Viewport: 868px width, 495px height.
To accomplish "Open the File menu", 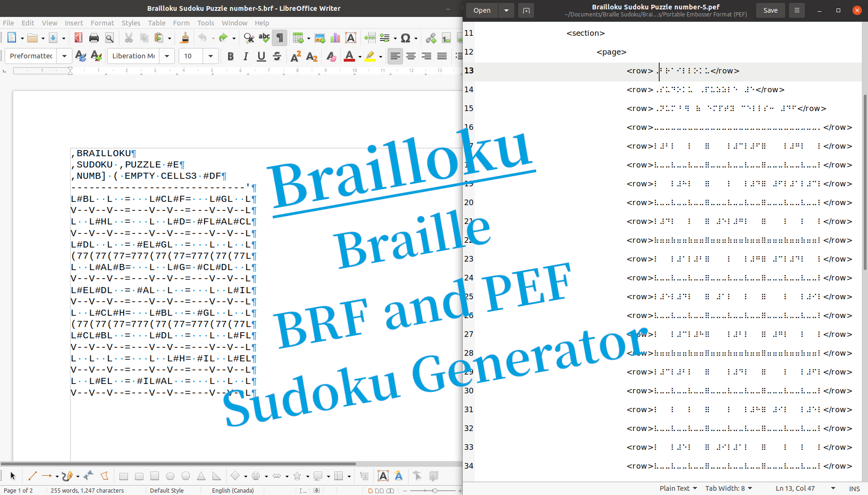I will coord(8,23).
